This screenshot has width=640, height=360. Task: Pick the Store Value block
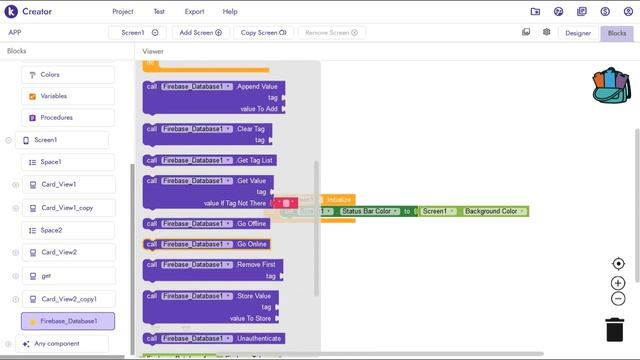[211, 307]
